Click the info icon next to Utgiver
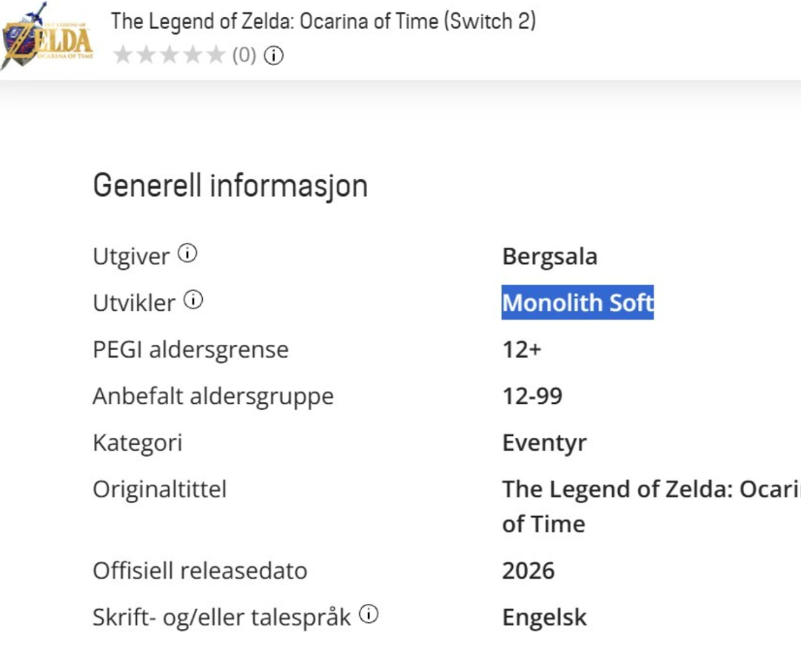The height and width of the screenshot is (672, 801). point(187,253)
